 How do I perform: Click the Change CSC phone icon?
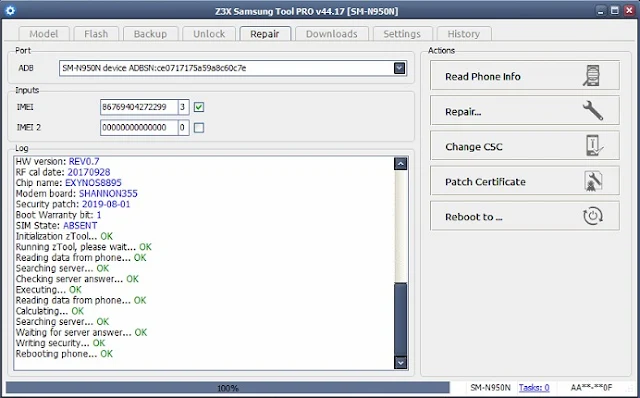click(x=594, y=146)
